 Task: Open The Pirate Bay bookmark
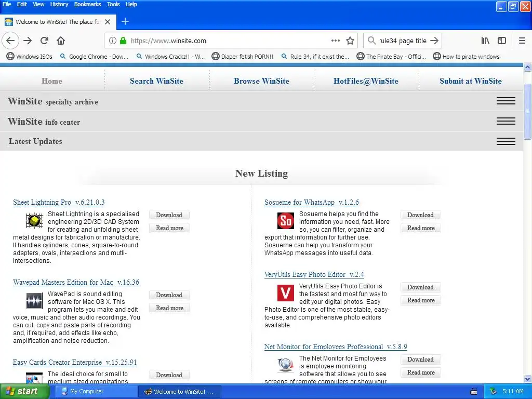tap(391, 56)
